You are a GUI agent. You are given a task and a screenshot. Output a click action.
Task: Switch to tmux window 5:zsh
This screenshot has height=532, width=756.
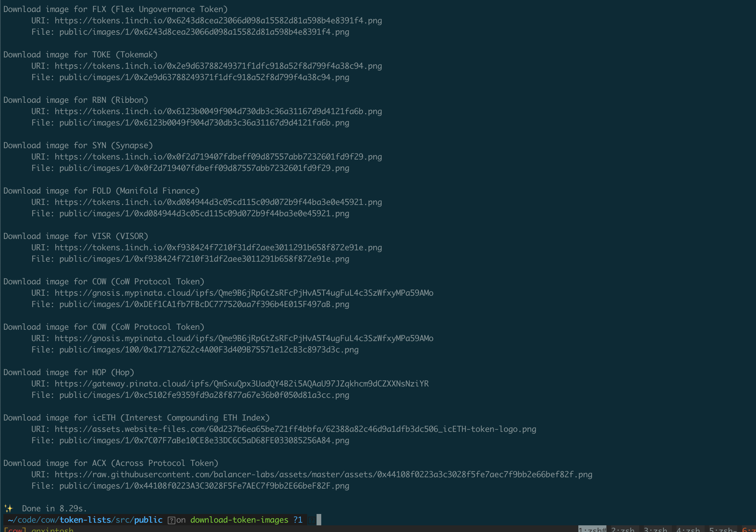pyautogui.click(x=721, y=529)
